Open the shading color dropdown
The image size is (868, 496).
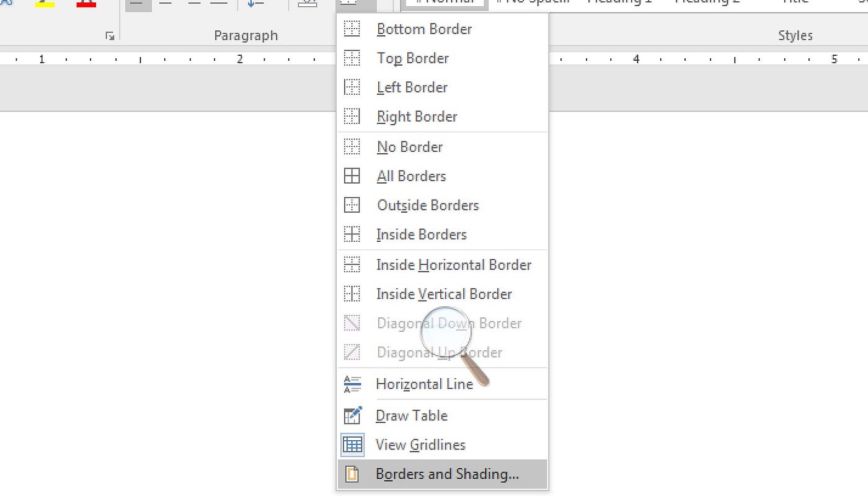tap(306, 2)
